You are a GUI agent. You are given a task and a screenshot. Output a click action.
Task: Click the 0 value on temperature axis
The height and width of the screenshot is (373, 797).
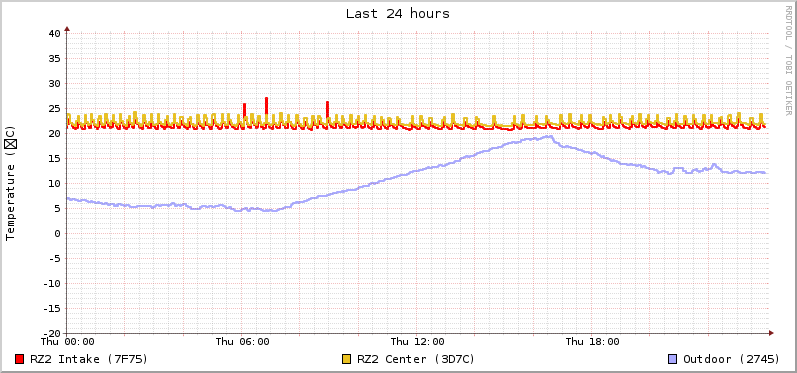[57, 234]
